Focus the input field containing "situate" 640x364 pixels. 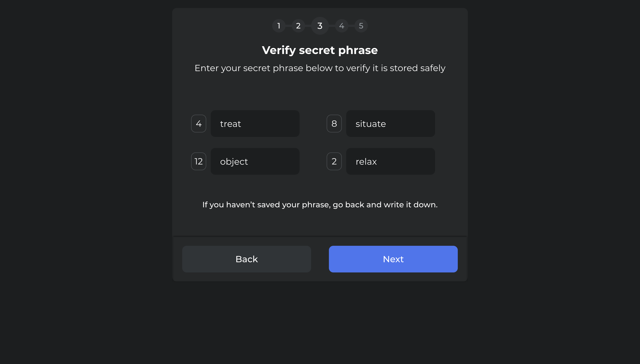click(x=390, y=124)
